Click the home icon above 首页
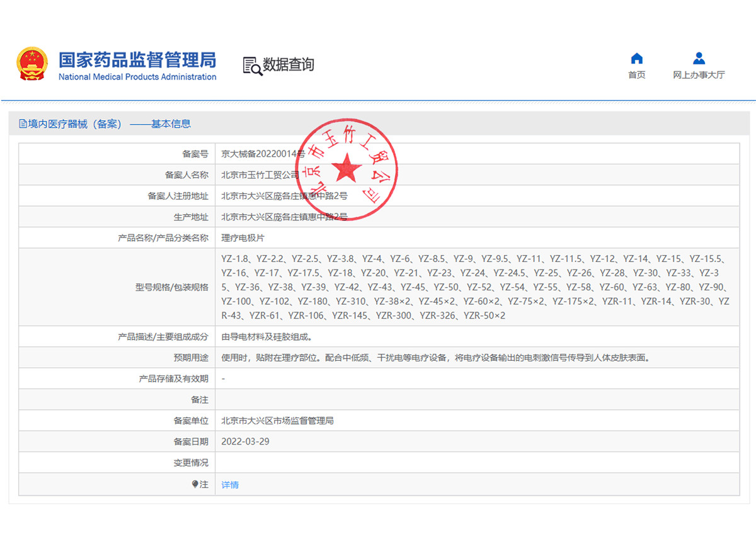The width and height of the screenshot is (756, 534). click(x=636, y=59)
